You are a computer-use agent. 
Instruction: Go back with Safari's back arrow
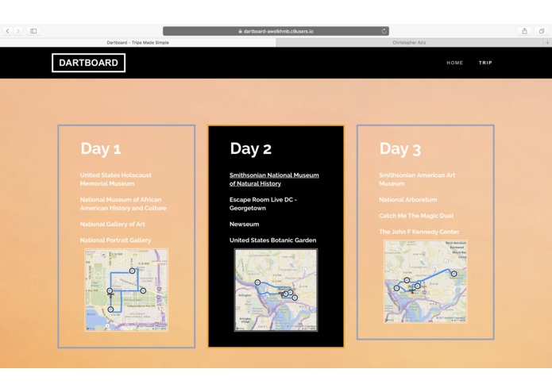pyautogui.click(x=8, y=31)
